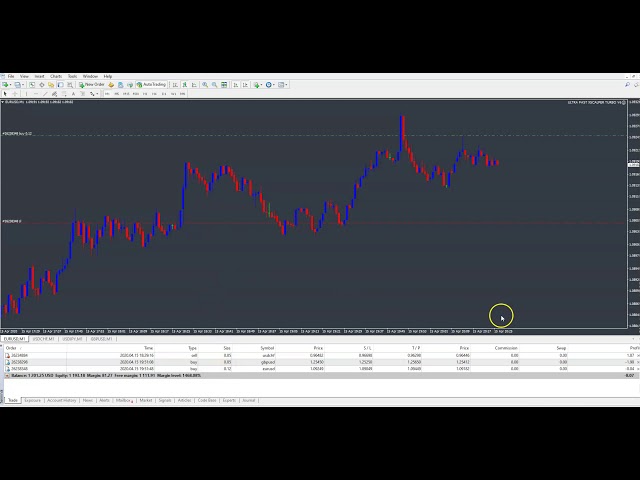Image resolution: width=640 pixels, height=480 pixels.
Task: Click the Zoom In magnifier icon
Action: coord(204,85)
